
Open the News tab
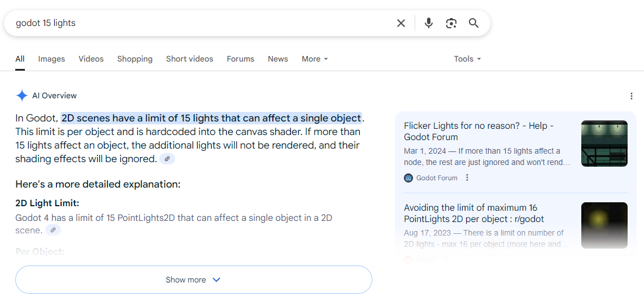[x=277, y=59]
